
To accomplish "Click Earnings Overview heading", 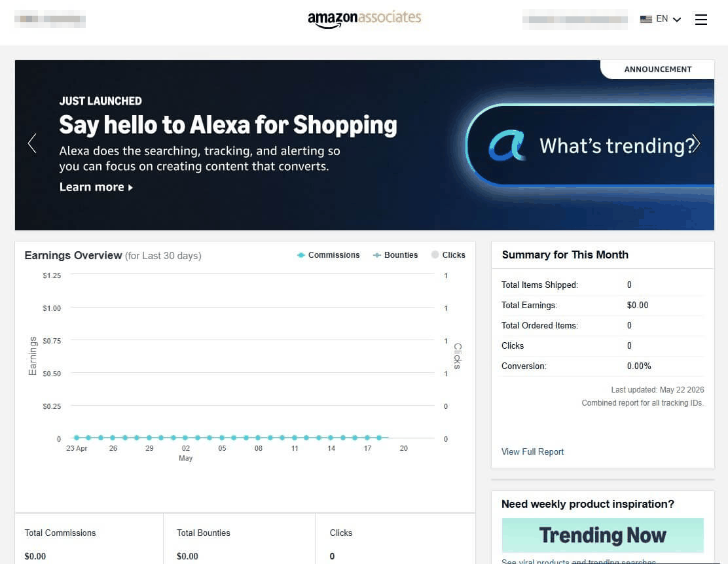I will pyautogui.click(x=73, y=255).
